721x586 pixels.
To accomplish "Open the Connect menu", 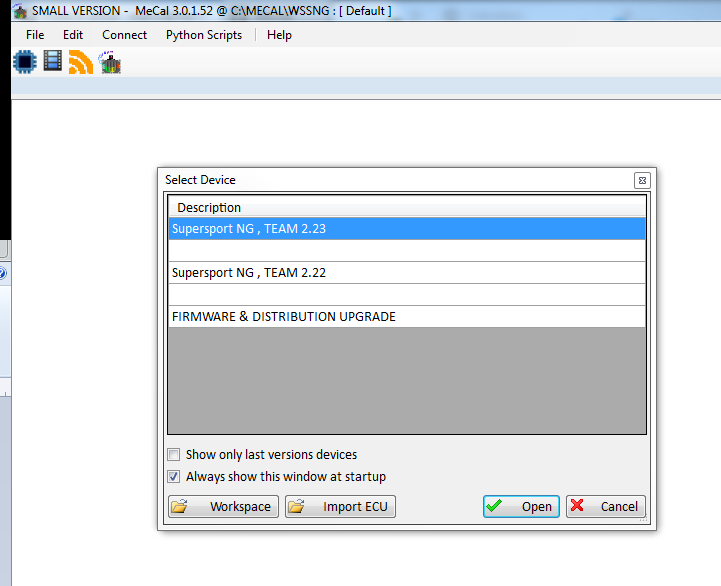I will [x=124, y=35].
